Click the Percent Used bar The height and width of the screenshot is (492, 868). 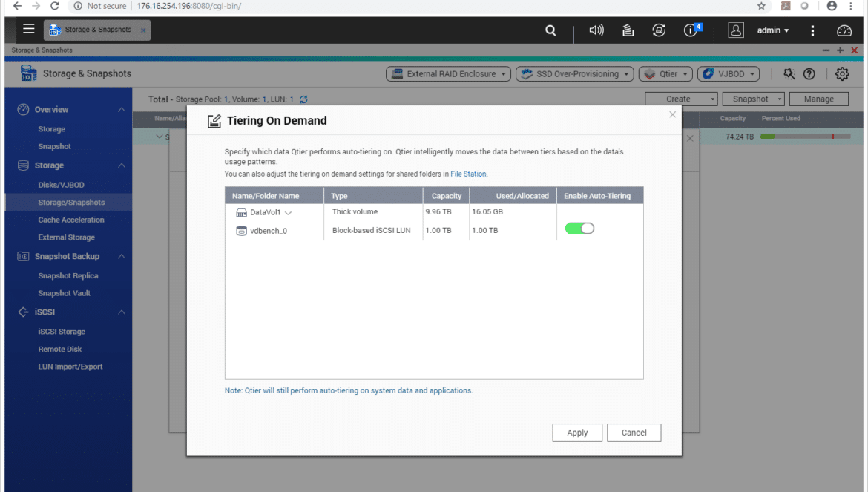805,136
